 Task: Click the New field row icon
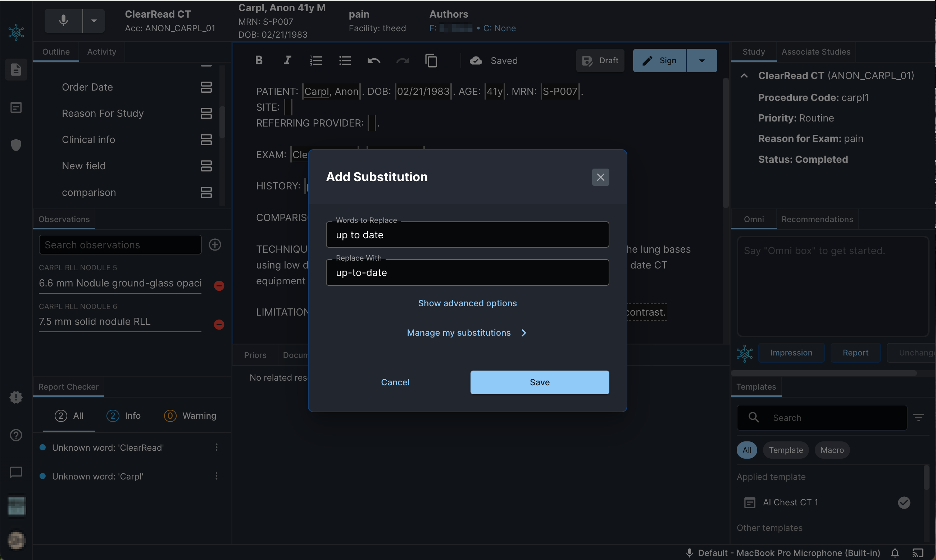pos(206,166)
